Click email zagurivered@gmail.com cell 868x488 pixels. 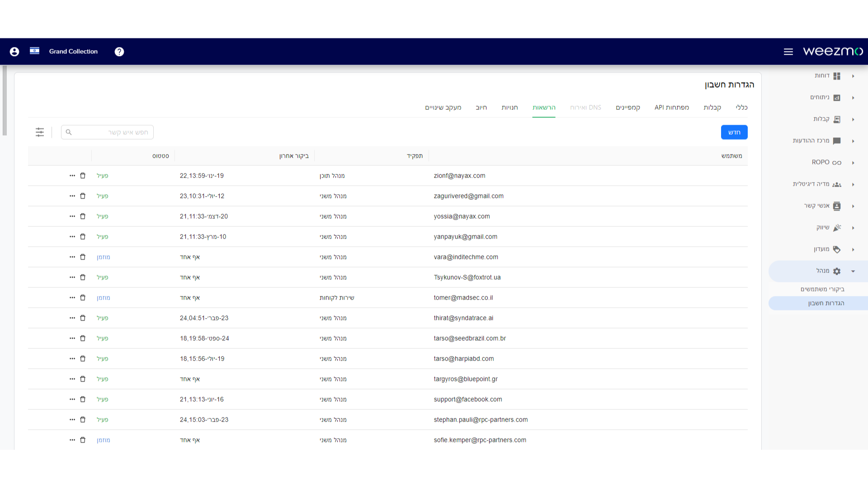pyautogui.click(x=468, y=196)
